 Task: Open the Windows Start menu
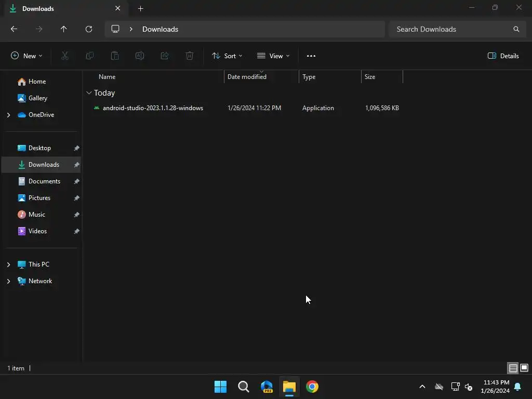220,387
